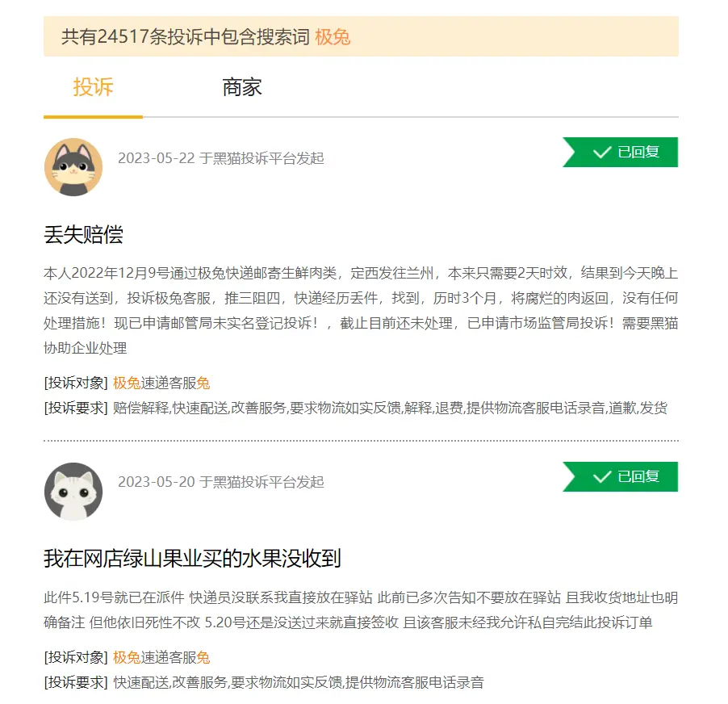Viewport: 728px width, 704px height.
Task: Click the complaint body starting with 此件5.19号
Action: [361, 610]
